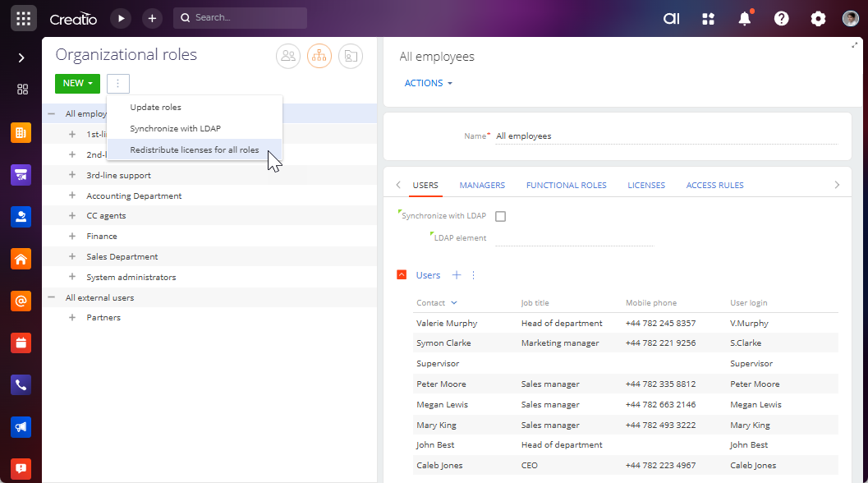Image resolution: width=868 pixels, height=483 pixels.
Task: Open the Valerie Murphy contact link
Action: tap(447, 323)
